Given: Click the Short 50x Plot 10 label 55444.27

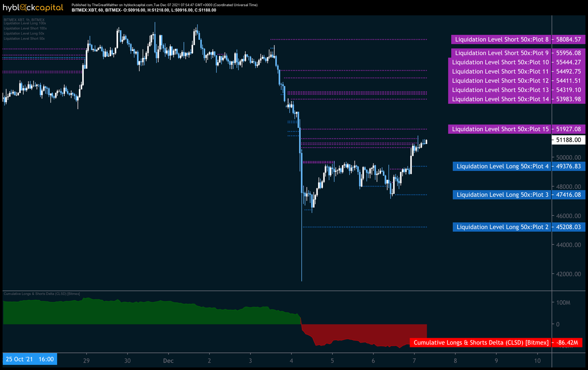Looking at the screenshot, I should click(516, 62).
